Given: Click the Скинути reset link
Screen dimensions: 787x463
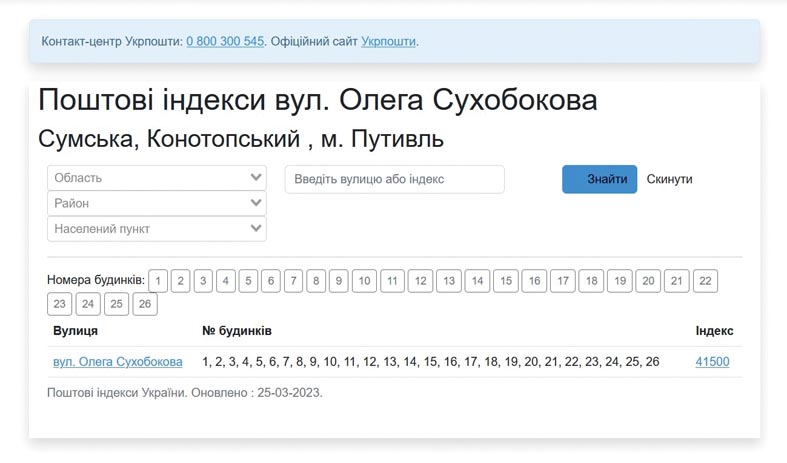Looking at the screenshot, I should [x=669, y=179].
